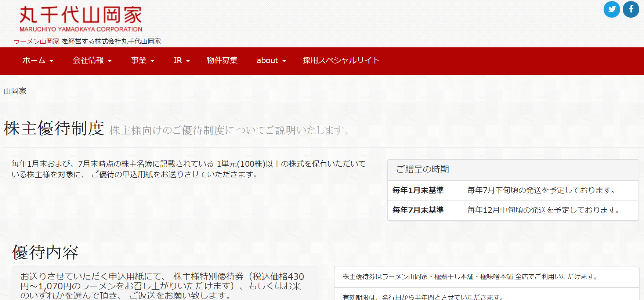This screenshot has height=300, width=644.
Task: Expand the about dropdown menu
Action: click(x=271, y=61)
